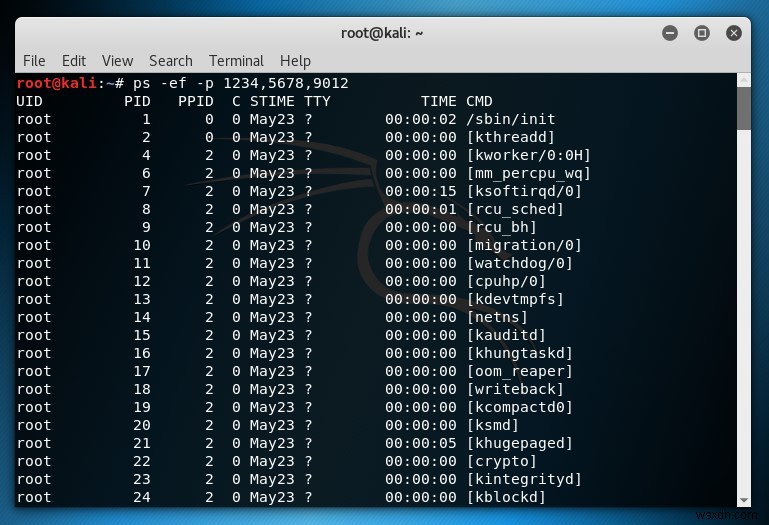Viewport: 769px width, 525px height.
Task: Click time '00:00:01' in rcu_sched row
Action: [x=421, y=209]
